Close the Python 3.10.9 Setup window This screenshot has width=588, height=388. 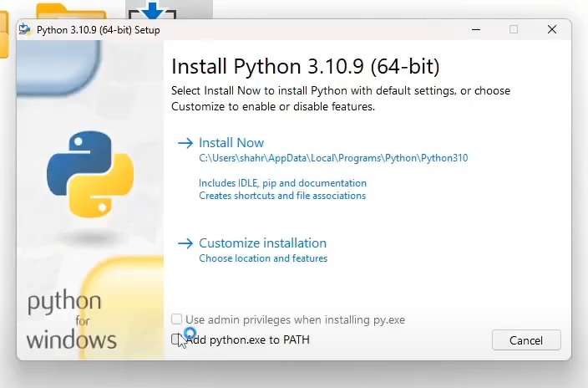(552, 29)
